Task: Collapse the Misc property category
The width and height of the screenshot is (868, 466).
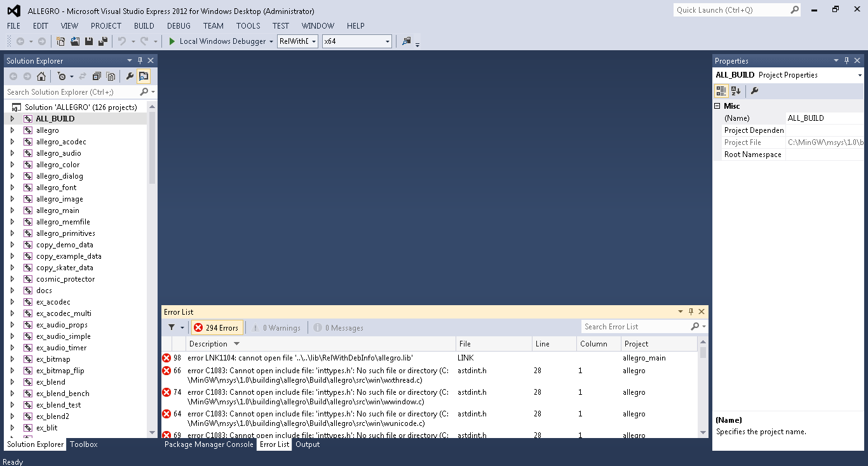Action: click(717, 106)
